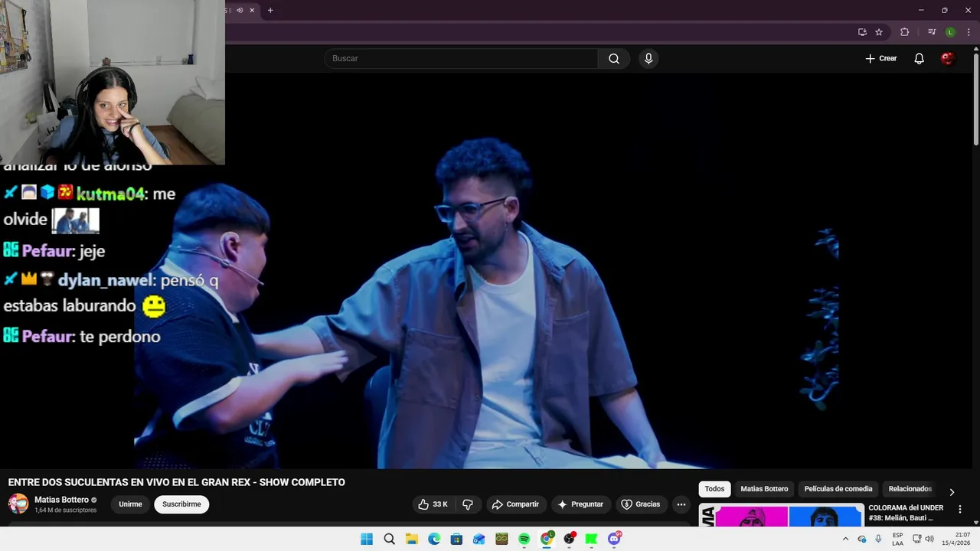Open File Explorer from taskbar
This screenshot has height=551, width=980.
tap(411, 539)
